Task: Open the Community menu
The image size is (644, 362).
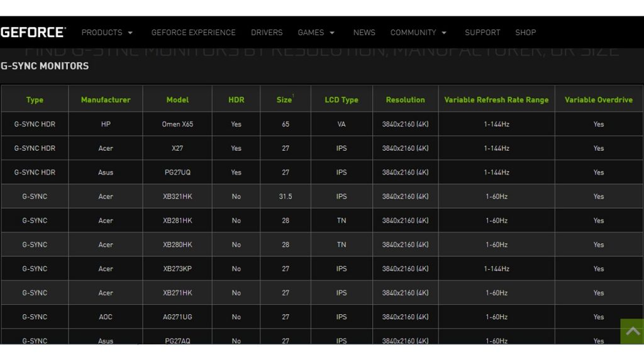Action: (x=413, y=33)
